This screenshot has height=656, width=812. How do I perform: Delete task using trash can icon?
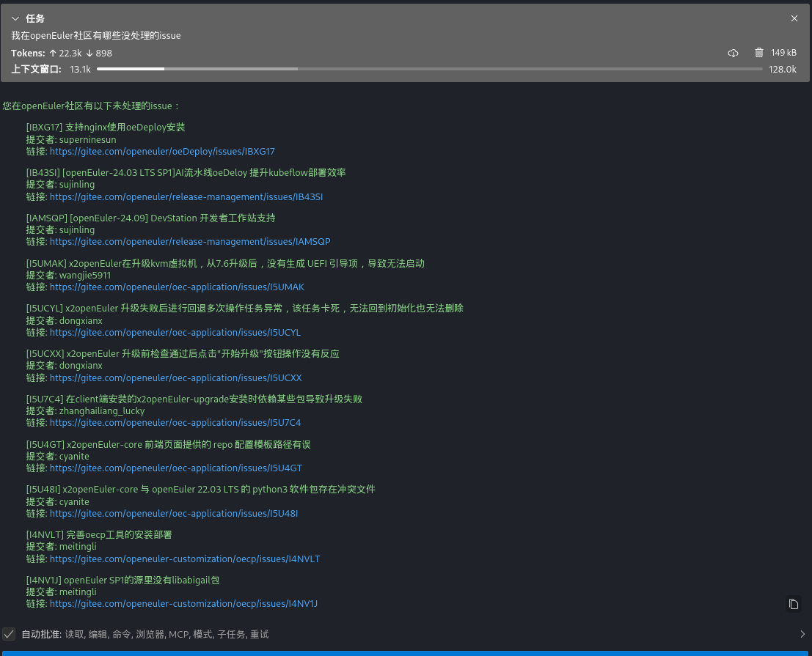pyautogui.click(x=758, y=53)
